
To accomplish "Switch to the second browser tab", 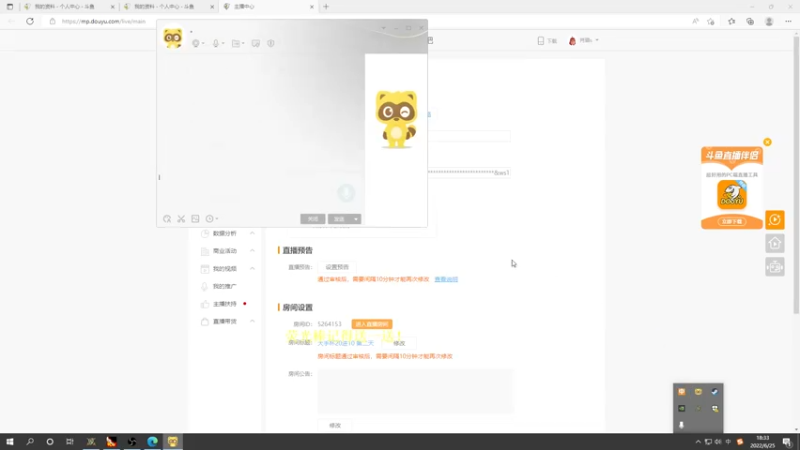I will [168, 7].
